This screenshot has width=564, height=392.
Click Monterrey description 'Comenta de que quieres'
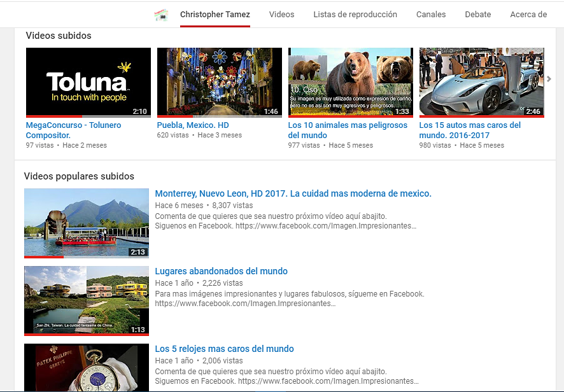[x=271, y=216]
